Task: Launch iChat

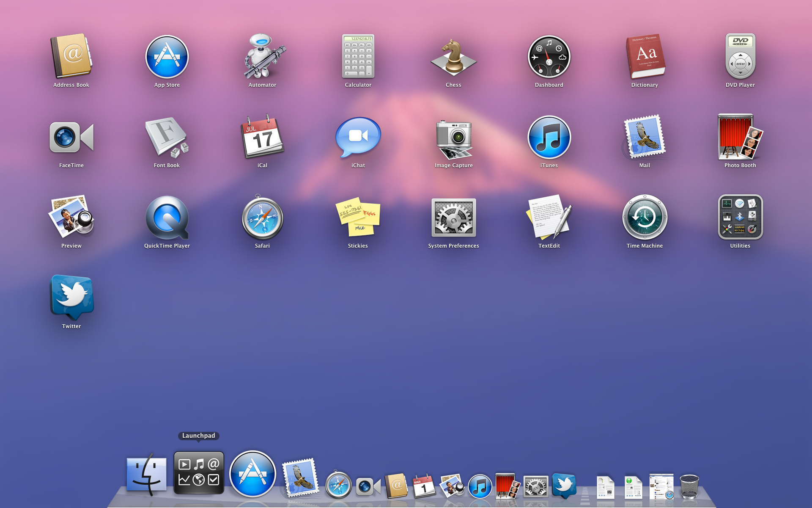Action: click(358, 137)
